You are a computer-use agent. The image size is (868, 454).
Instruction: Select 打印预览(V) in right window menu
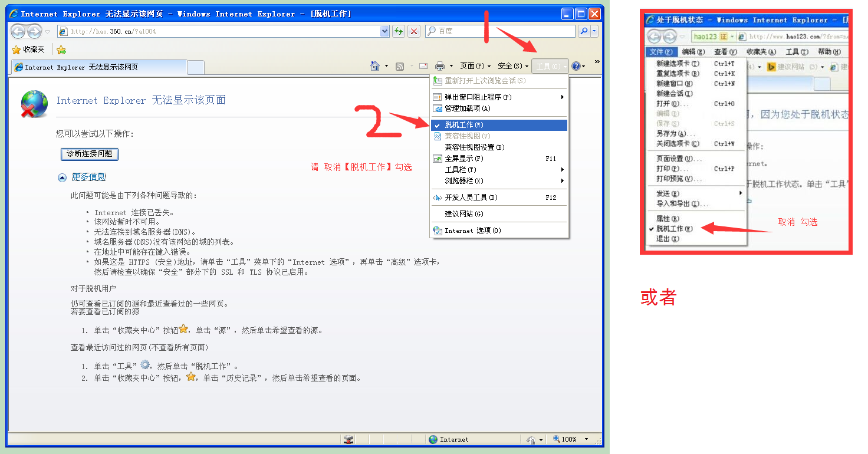[696, 179]
